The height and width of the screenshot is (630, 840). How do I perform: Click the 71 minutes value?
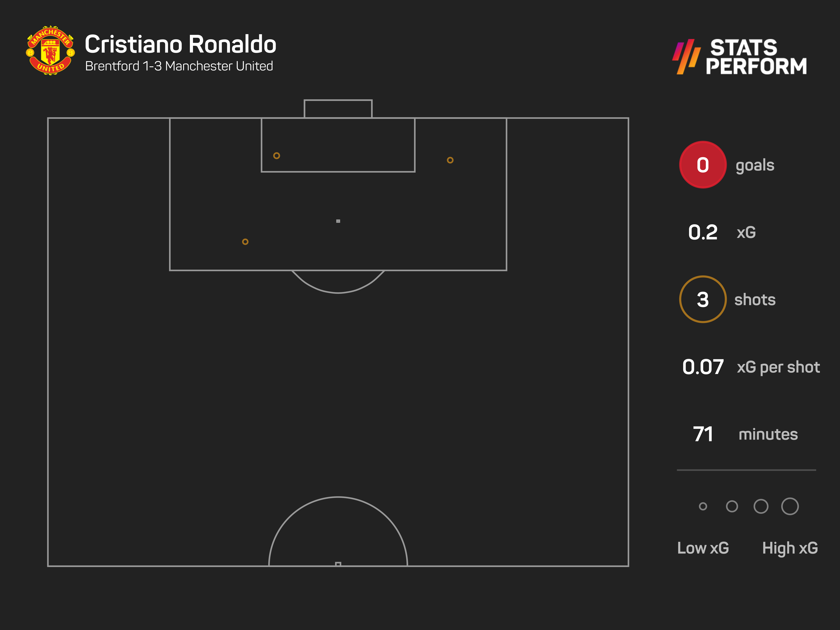702,434
